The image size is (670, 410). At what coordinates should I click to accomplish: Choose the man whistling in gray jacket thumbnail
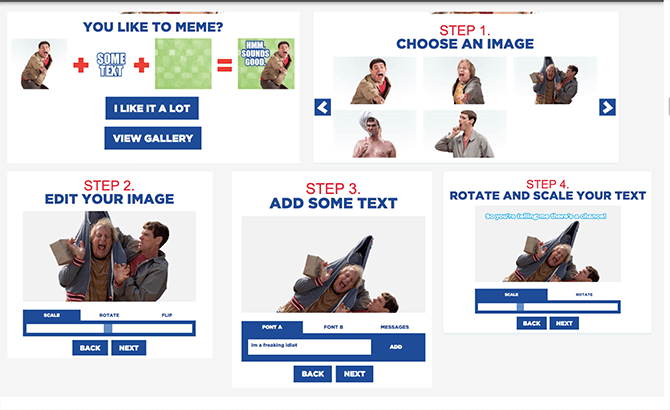[x=465, y=134]
